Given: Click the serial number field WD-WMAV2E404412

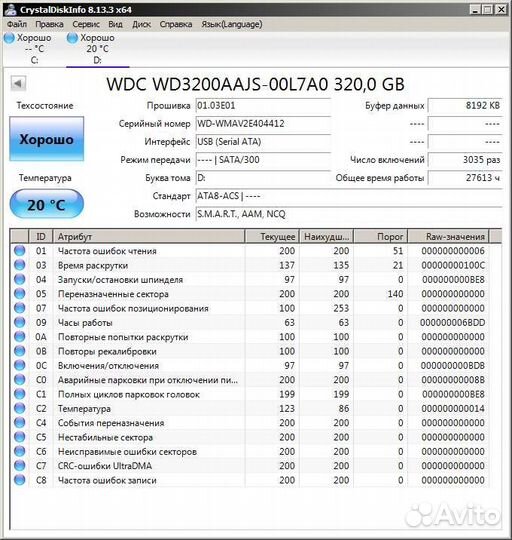Looking at the screenshot, I should click(263, 124).
